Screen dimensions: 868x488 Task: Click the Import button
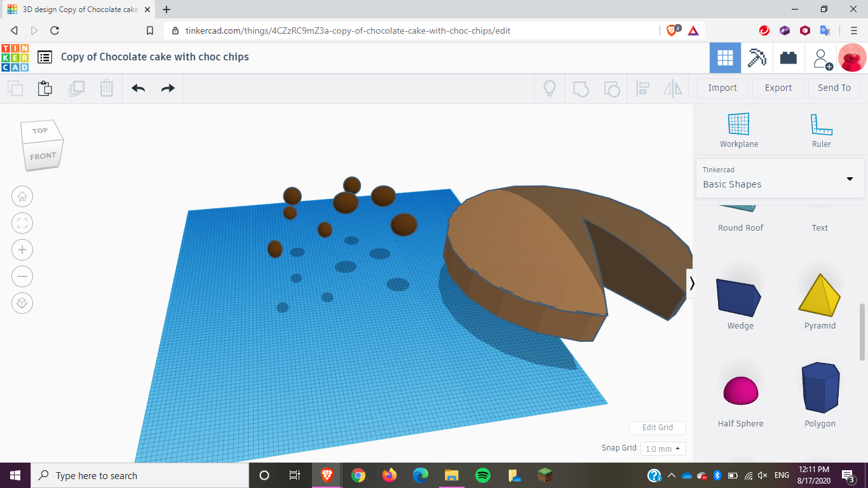(x=722, y=88)
